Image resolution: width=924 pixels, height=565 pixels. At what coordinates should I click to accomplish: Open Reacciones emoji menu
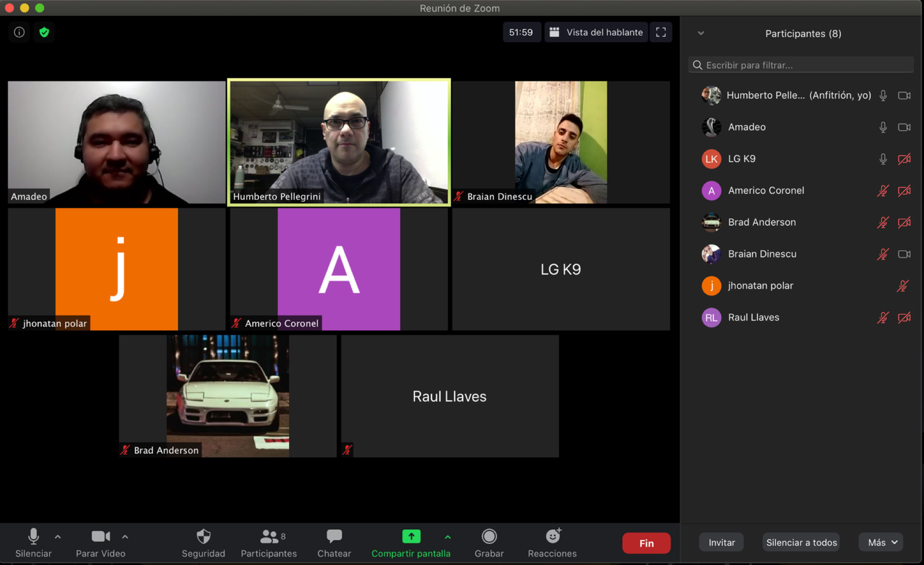pyautogui.click(x=552, y=542)
